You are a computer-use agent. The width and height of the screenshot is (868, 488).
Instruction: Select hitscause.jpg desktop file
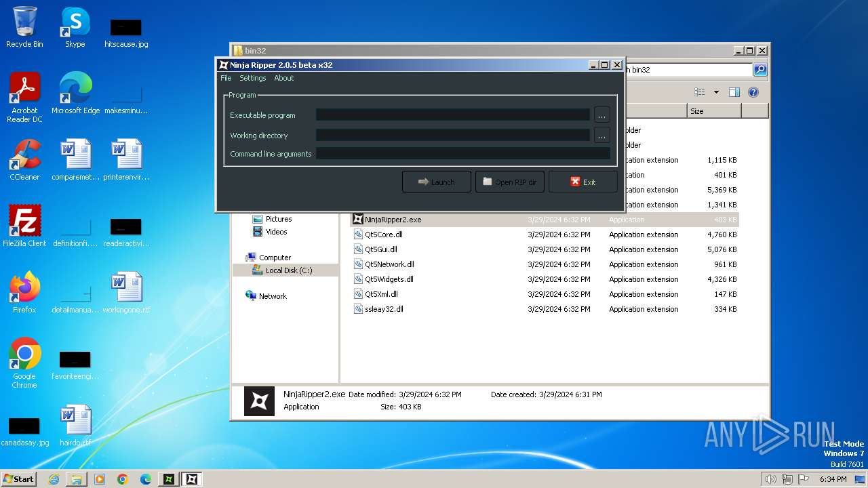click(x=126, y=33)
